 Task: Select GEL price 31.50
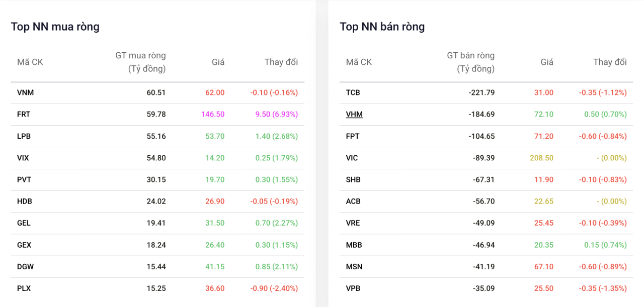[215, 223]
